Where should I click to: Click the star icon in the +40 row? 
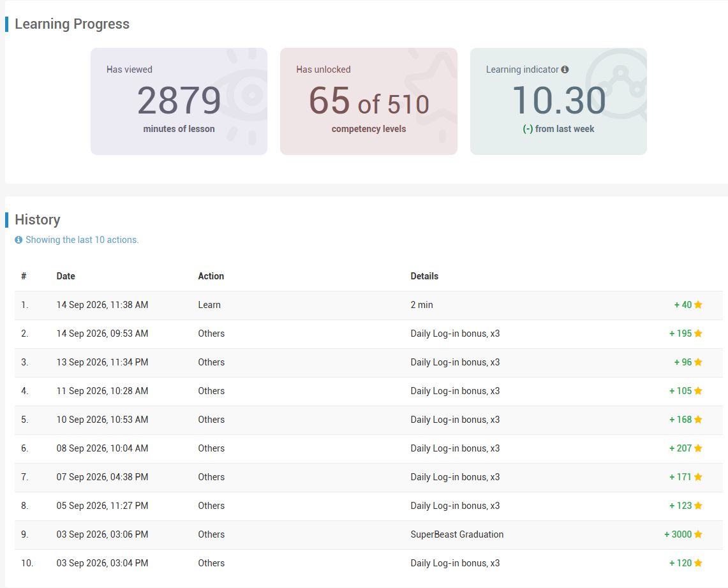pos(698,305)
